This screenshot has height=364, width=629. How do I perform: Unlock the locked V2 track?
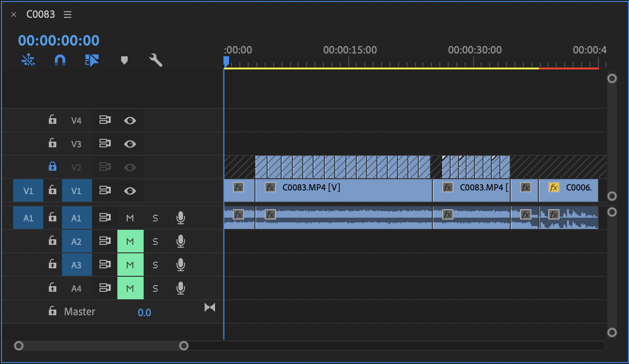click(x=53, y=167)
